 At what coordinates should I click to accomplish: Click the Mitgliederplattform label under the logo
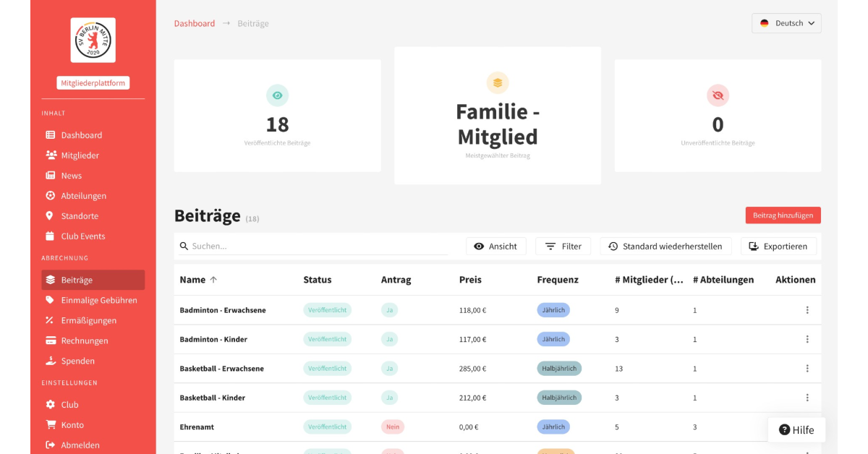click(x=93, y=83)
